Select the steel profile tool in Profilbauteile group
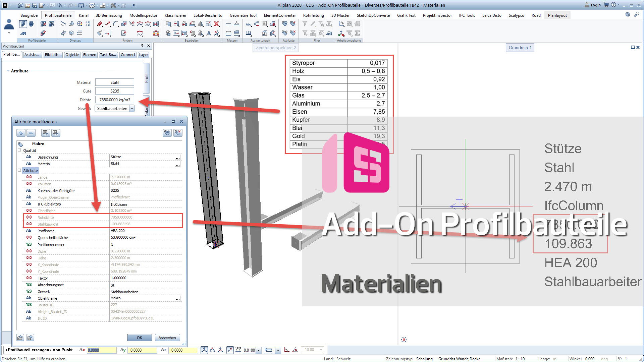 tap(23, 24)
